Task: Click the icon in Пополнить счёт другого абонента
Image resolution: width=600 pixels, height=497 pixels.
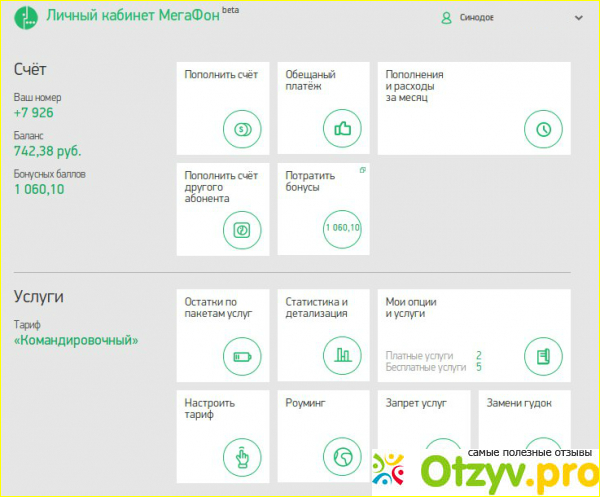Action: point(242,230)
